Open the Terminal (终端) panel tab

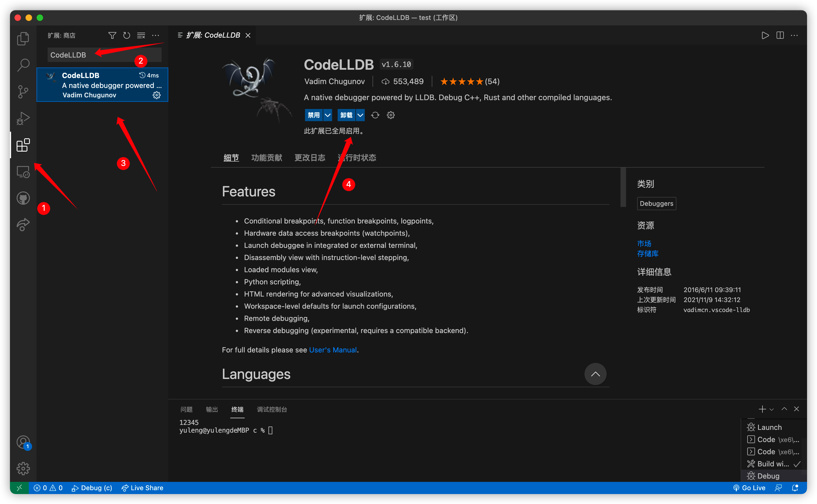point(237,409)
